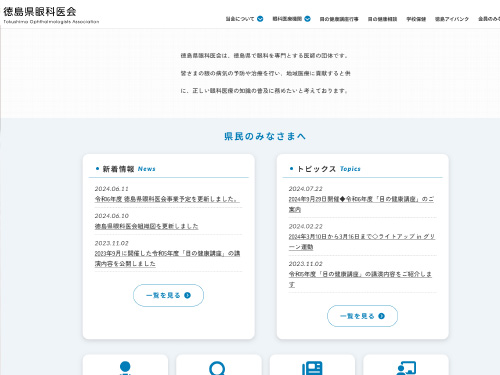The width and height of the screenshot is (500, 375).
Task: Click the 徳島県眼科医会 site logo
Action: tap(51, 15)
